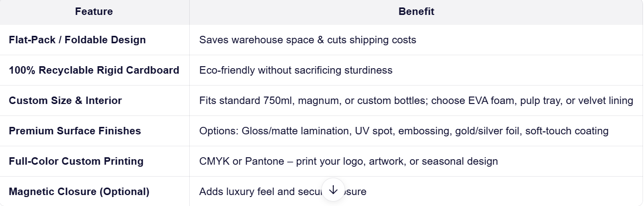Viewport: 644px width, 206px height.
Task: Select the 100% Recyclable Rigid Cardboard cell
Action: 94,70
